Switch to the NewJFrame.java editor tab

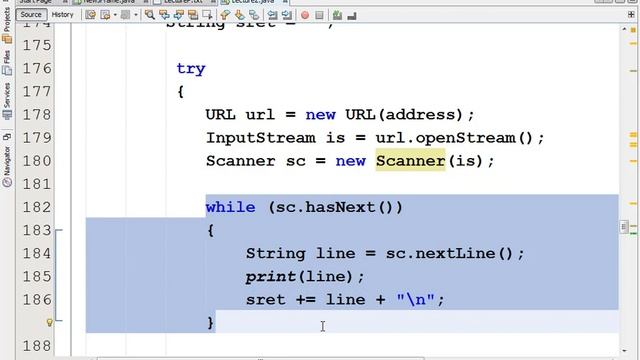click(x=110, y=2)
